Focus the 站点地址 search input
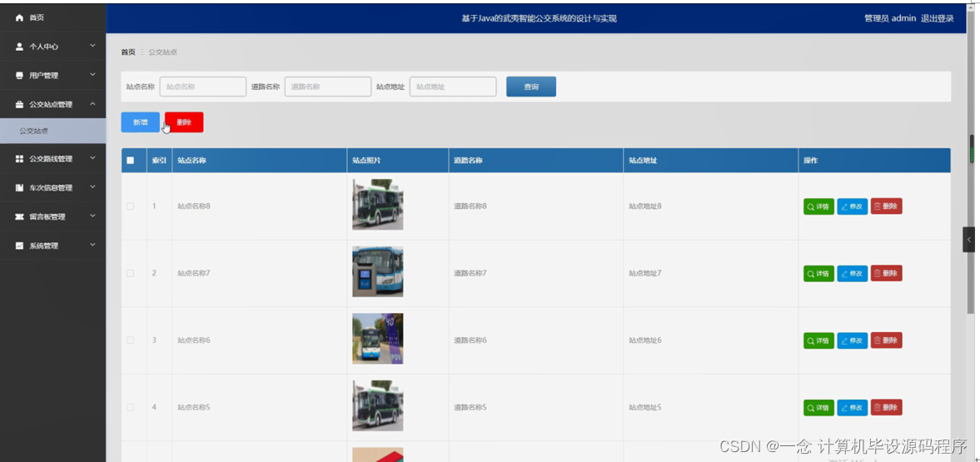 click(x=453, y=87)
